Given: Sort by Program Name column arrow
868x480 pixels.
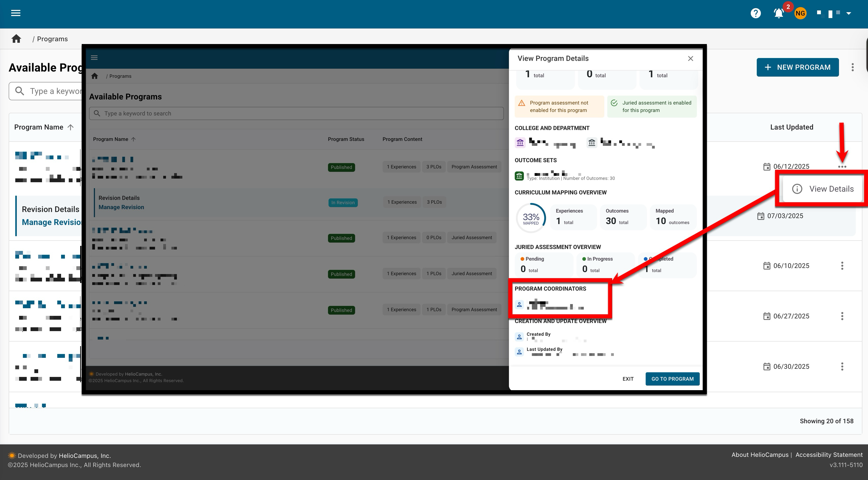Looking at the screenshot, I should tap(71, 127).
